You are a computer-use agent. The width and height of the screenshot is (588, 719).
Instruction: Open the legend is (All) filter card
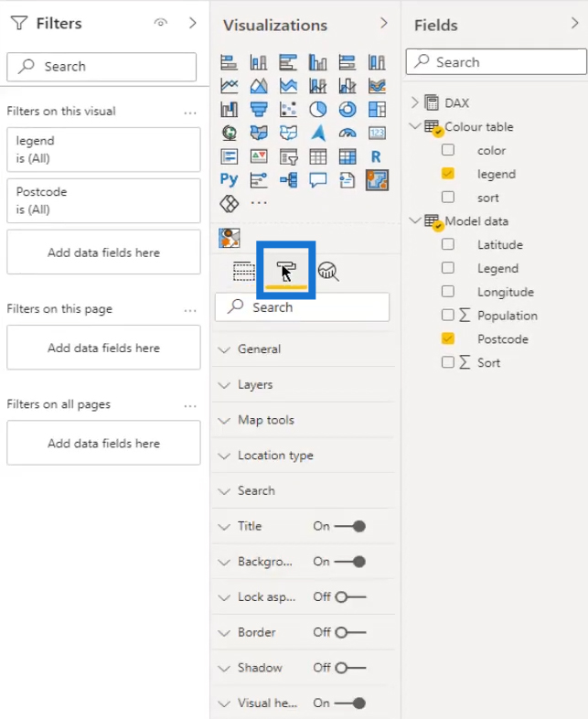coord(103,149)
